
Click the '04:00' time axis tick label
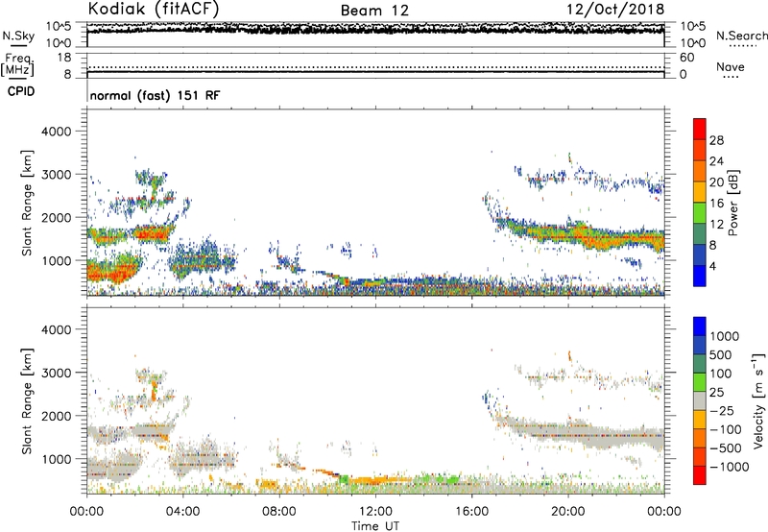pos(182,512)
